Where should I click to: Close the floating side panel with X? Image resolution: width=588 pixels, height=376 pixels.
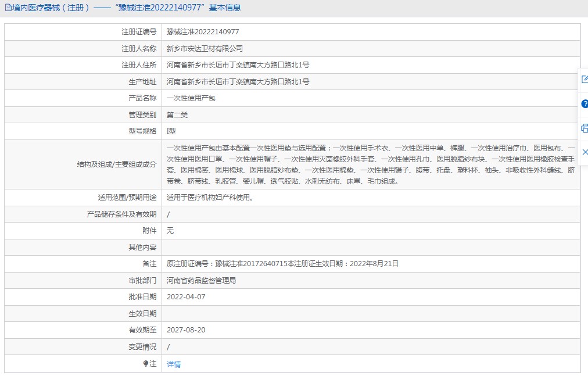click(x=585, y=152)
